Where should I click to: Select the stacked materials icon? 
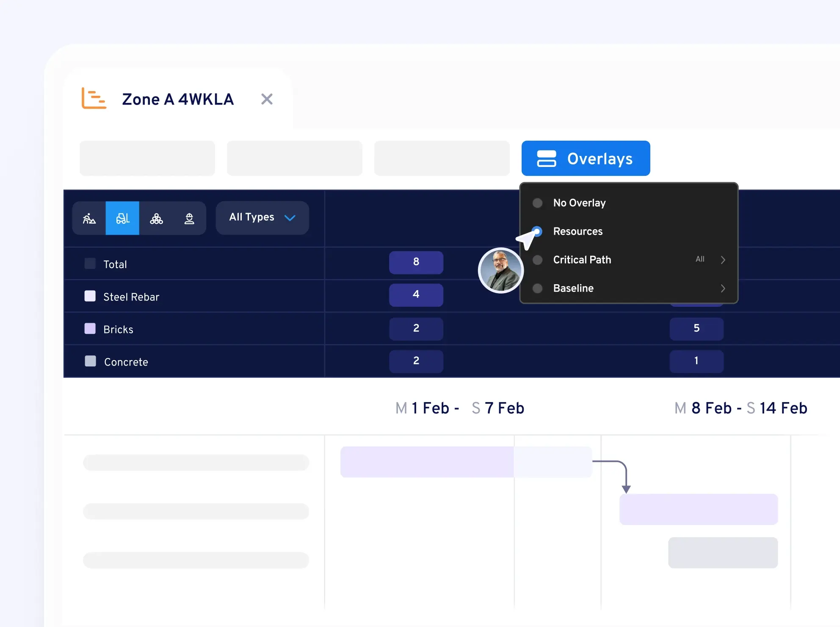tap(156, 218)
